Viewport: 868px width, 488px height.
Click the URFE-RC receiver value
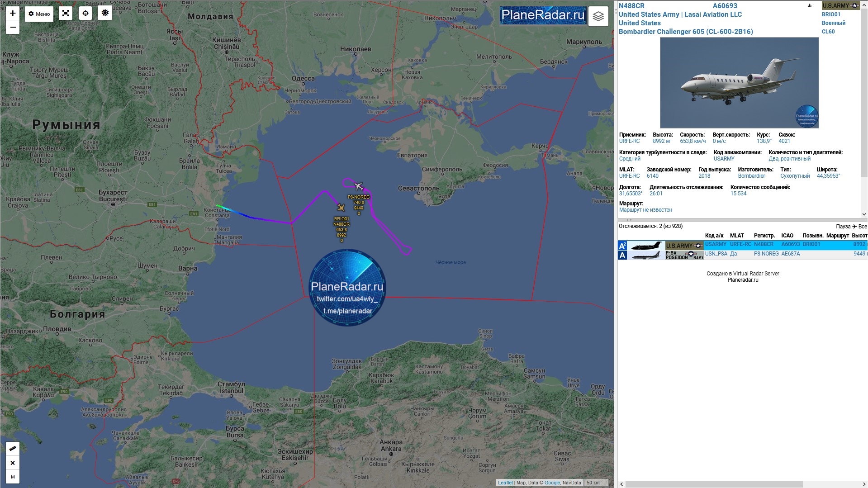tap(630, 141)
